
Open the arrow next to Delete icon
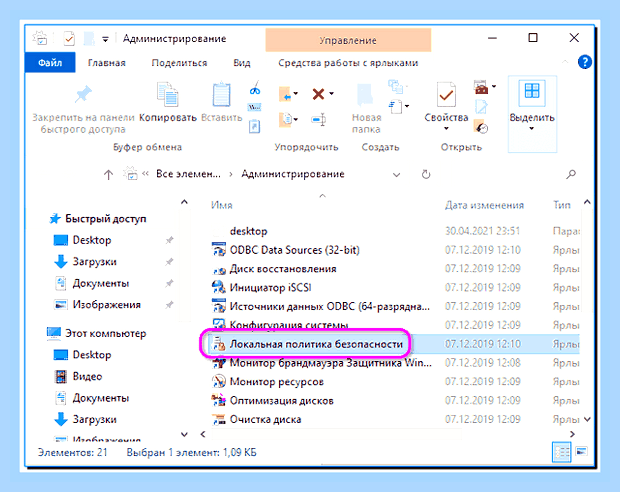click(x=331, y=94)
